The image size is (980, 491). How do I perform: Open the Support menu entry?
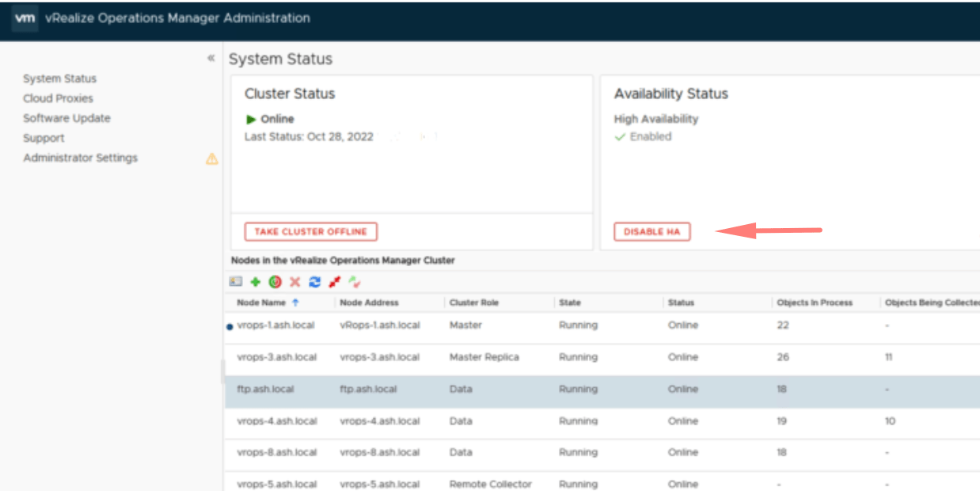coord(44,138)
